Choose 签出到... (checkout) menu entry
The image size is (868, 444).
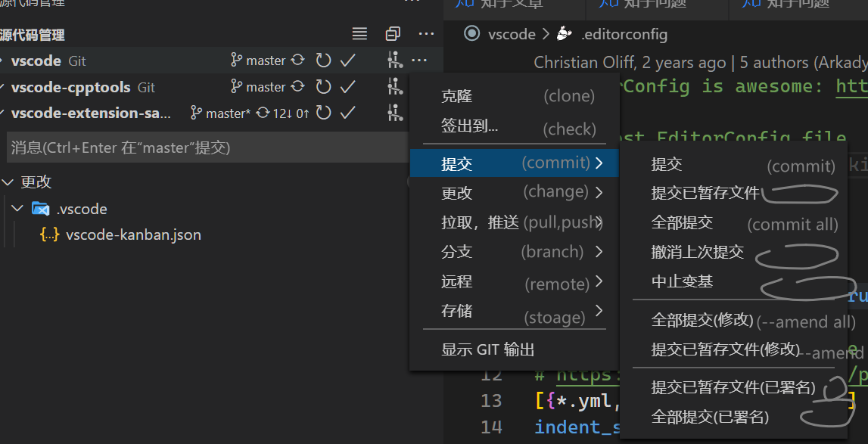click(x=515, y=127)
